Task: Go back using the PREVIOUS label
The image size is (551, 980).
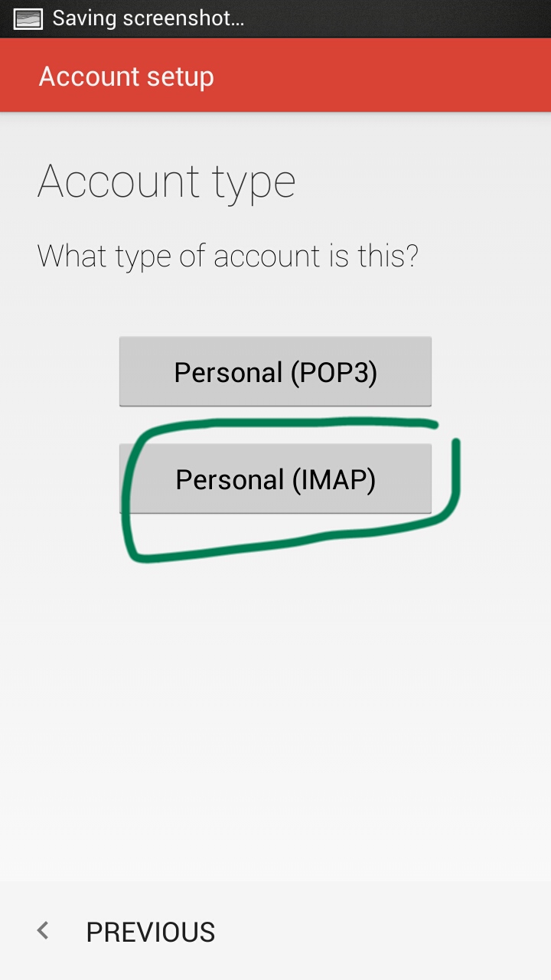Action: point(150,932)
